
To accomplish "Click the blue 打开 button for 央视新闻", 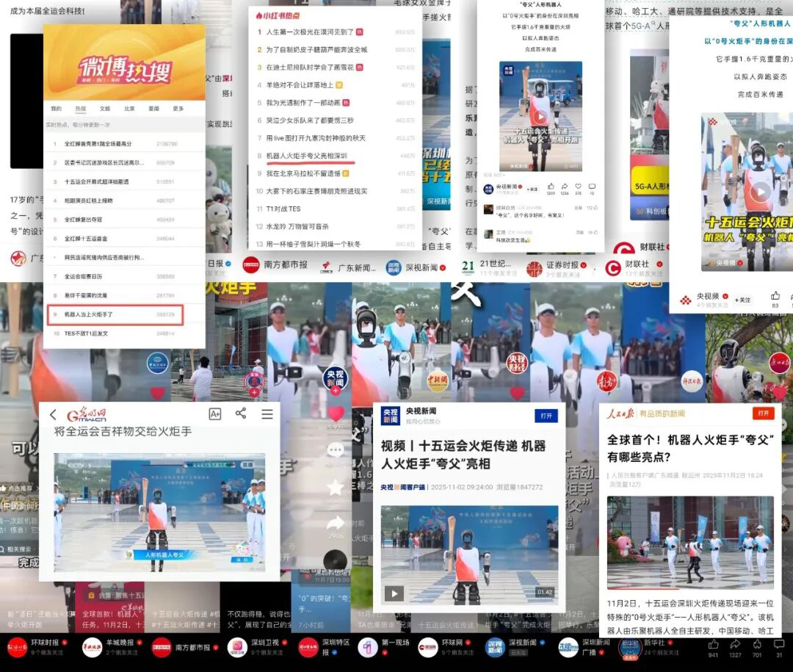I will click(x=546, y=416).
